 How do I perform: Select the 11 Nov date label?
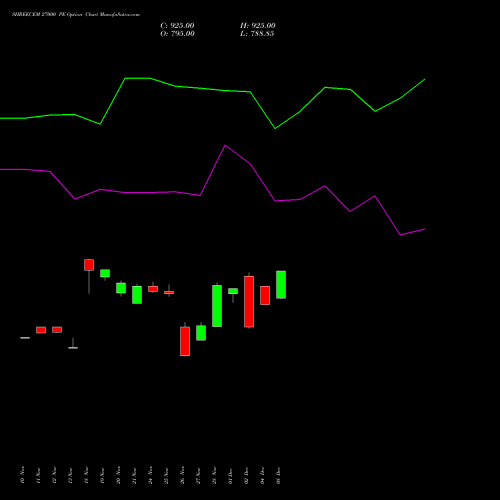[38, 475]
